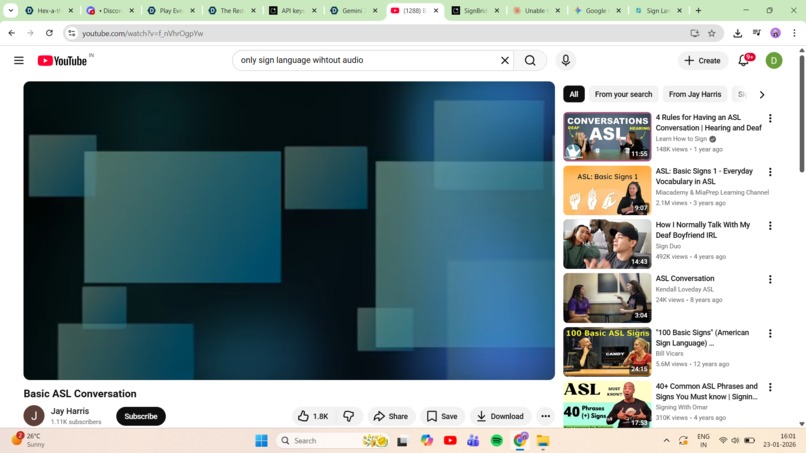The height and width of the screenshot is (453, 806).
Task: Open Bill Vicars channel link
Action: coord(669,354)
